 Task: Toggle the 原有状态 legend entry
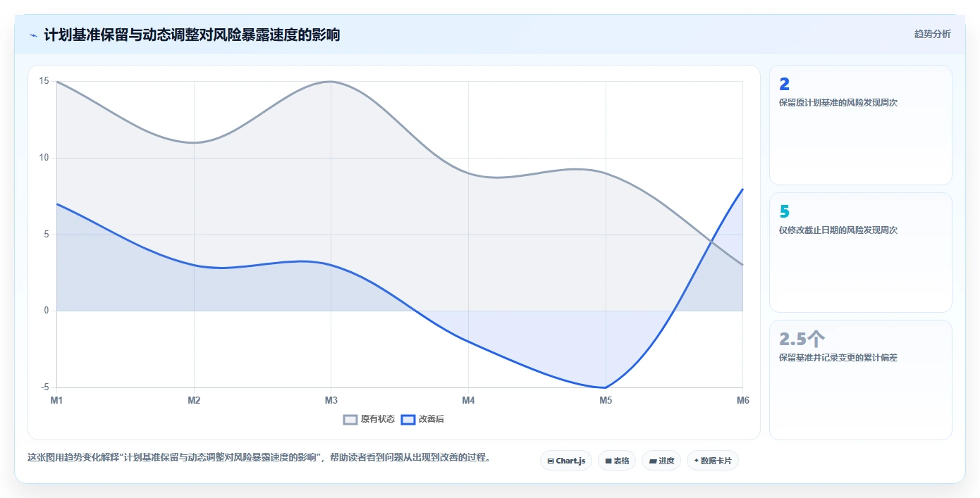tap(369, 419)
